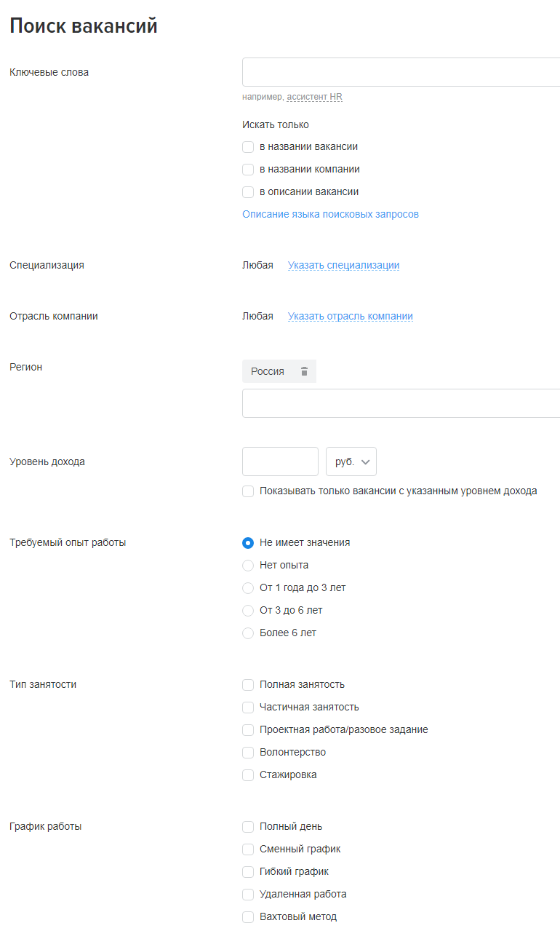
Task: Click the income level input field
Action: (x=280, y=461)
